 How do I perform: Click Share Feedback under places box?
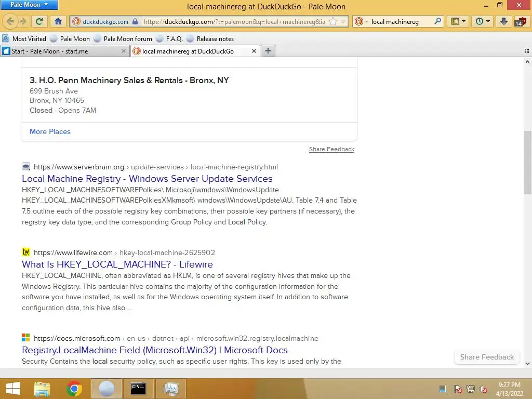pos(331,149)
